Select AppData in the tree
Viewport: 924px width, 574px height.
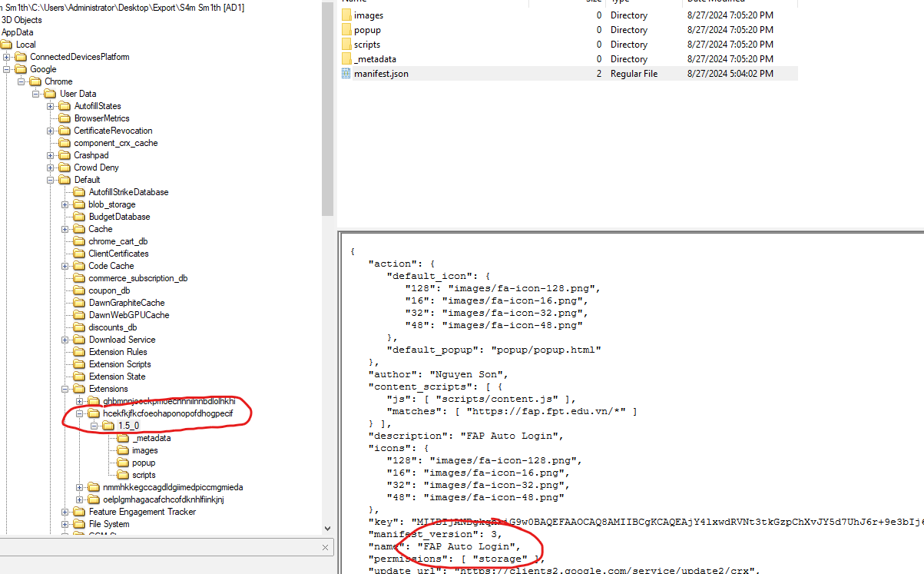pos(17,32)
